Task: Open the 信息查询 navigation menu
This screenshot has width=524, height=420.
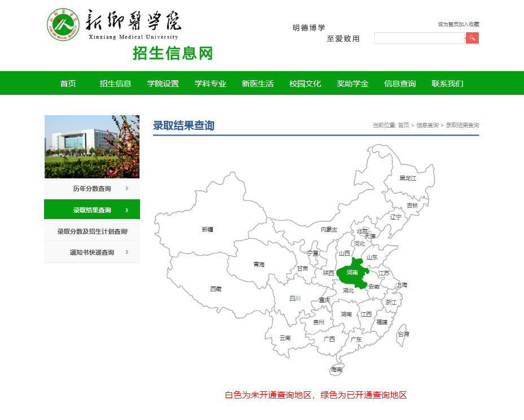Action: (x=400, y=84)
